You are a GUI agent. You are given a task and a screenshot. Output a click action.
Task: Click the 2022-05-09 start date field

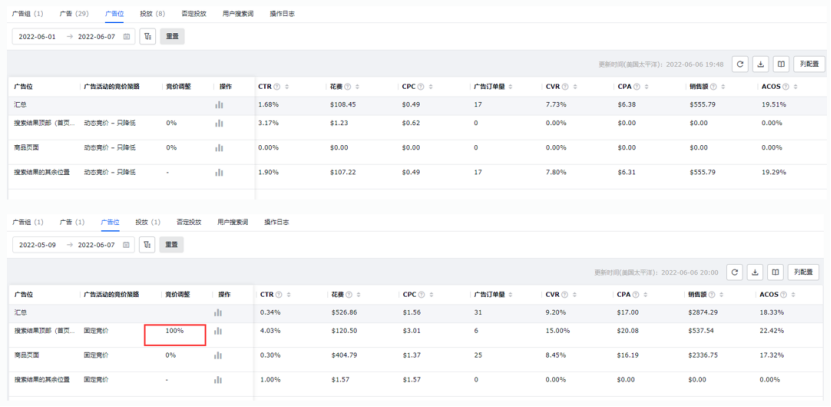(x=37, y=245)
